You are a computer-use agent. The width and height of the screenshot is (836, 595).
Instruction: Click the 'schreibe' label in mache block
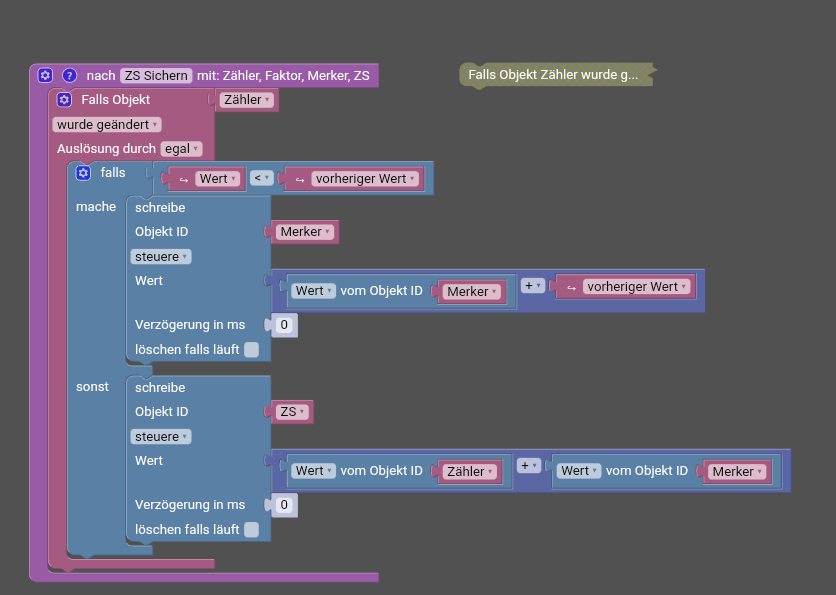[x=160, y=208]
